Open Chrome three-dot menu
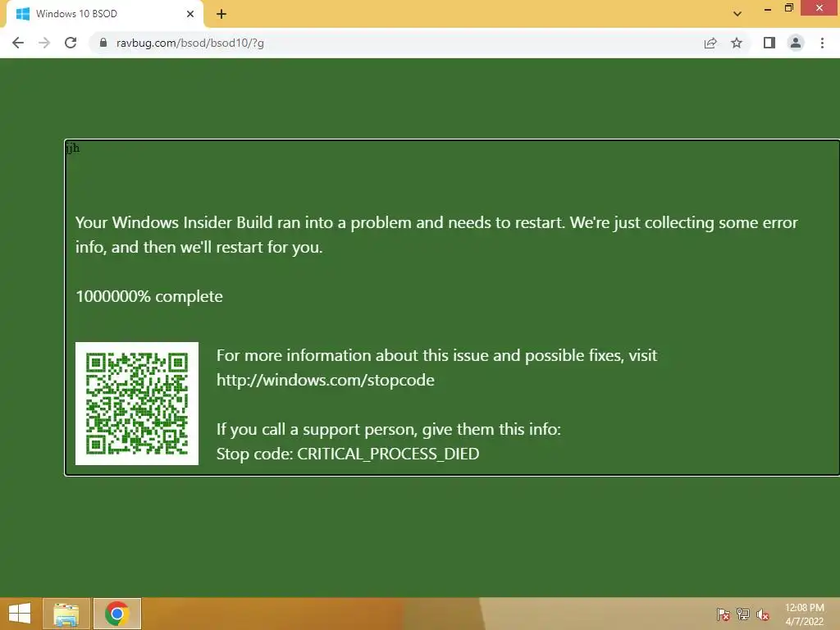The width and height of the screenshot is (840, 630). tap(822, 43)
